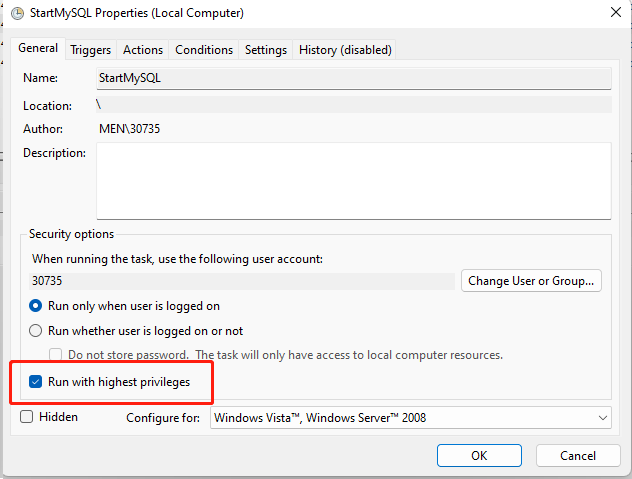The image size is (632, 479).
Task: Open the Triggers tab
Action: pyautogui.click(x=90, y=50)
